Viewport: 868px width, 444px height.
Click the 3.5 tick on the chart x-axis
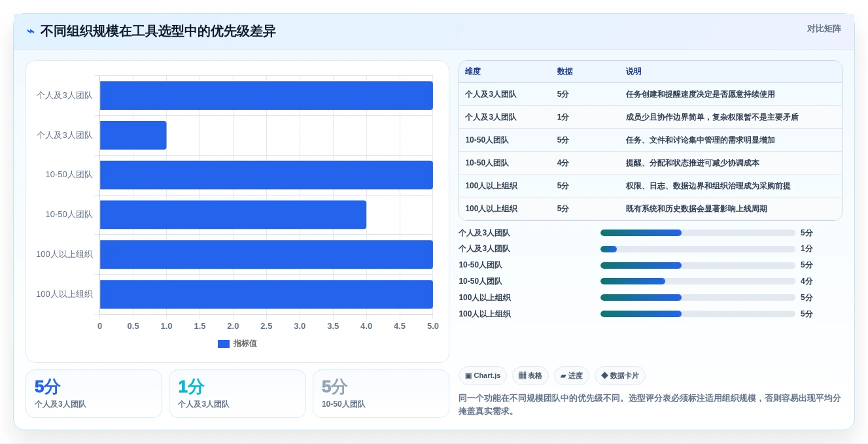[333, 326]
